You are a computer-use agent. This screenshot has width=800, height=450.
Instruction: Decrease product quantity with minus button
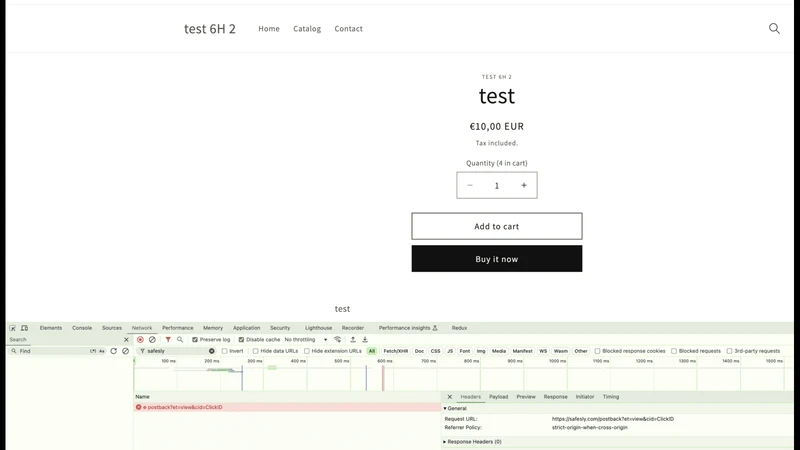pyautogui.click(x=470, y=186)
